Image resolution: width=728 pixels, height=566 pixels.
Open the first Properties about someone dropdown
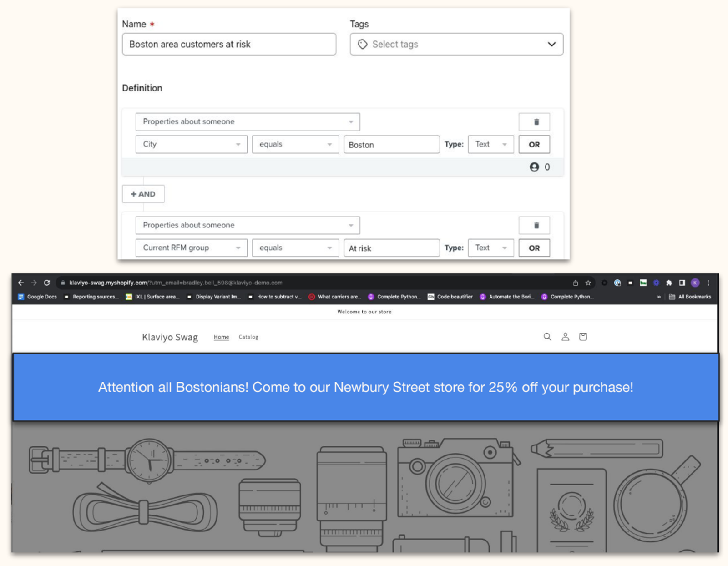click(248, 122)
